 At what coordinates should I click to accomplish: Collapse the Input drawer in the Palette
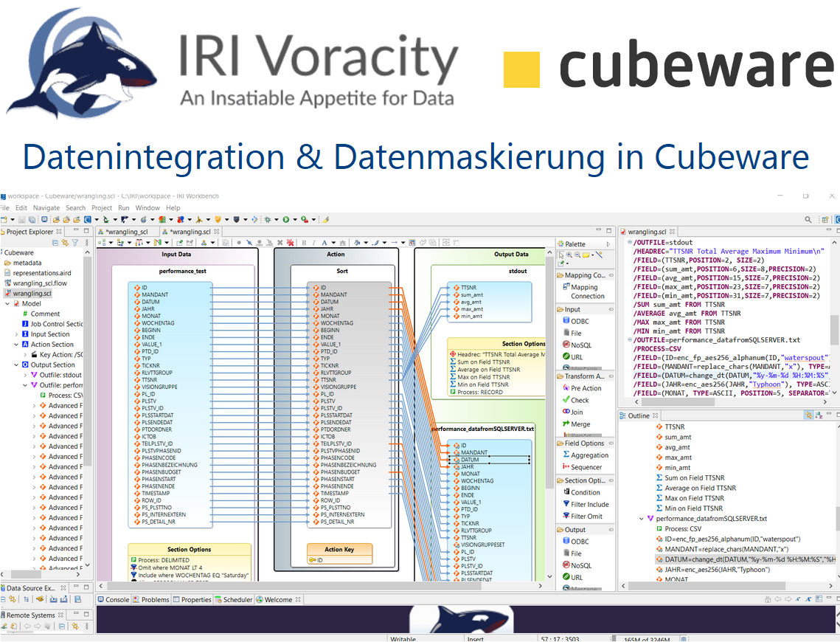point(611,309)
